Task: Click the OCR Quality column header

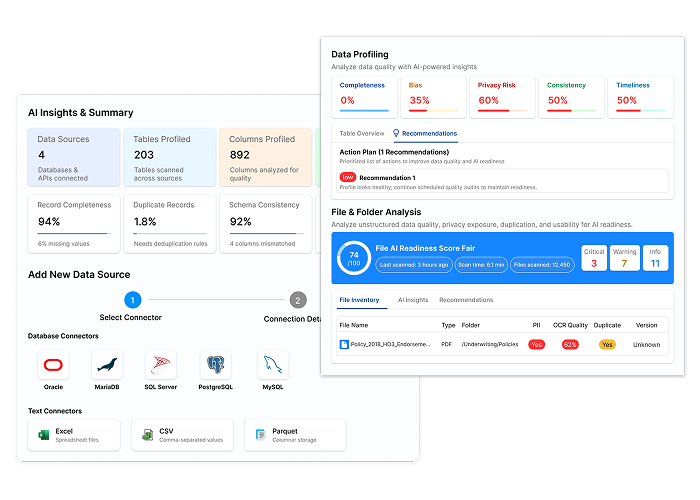Action: pyautogui.click(x=570, y=325)
